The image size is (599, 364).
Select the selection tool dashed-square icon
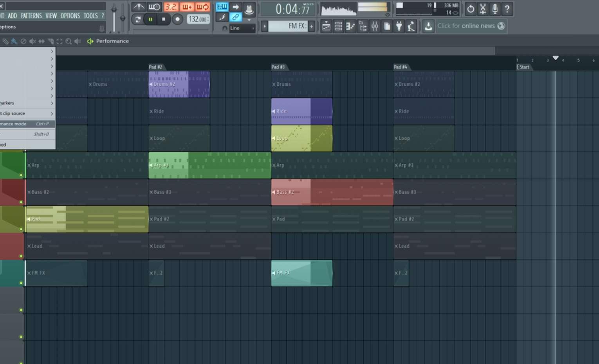[x=59, y=41]
